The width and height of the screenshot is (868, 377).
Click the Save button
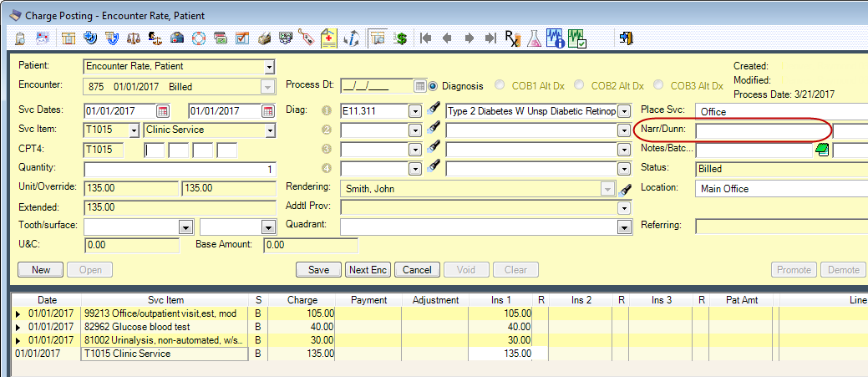319,270
